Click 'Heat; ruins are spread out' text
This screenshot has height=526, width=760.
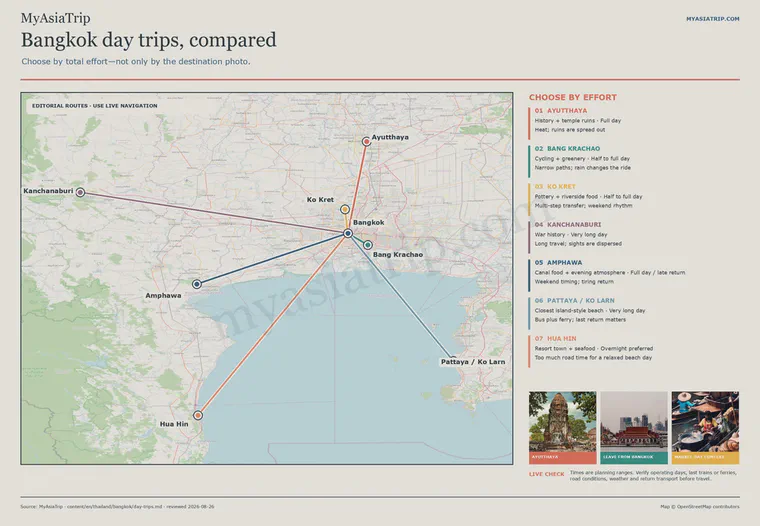570,129
